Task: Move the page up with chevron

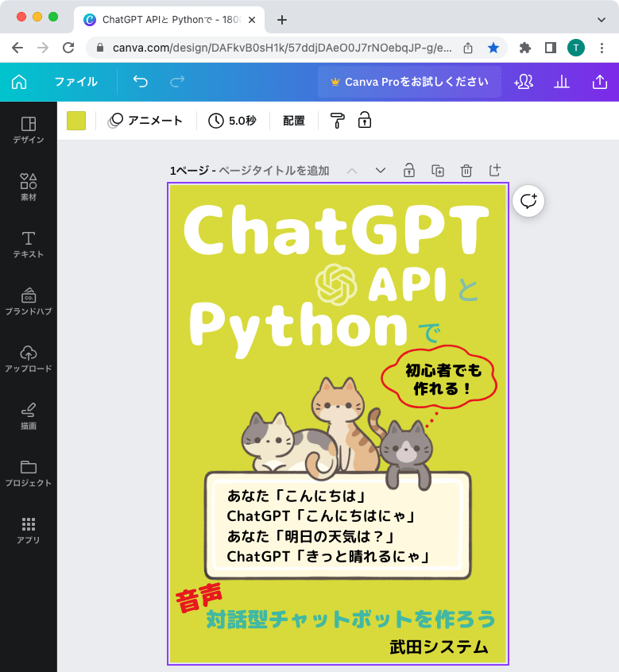Action: click(352, 171)
